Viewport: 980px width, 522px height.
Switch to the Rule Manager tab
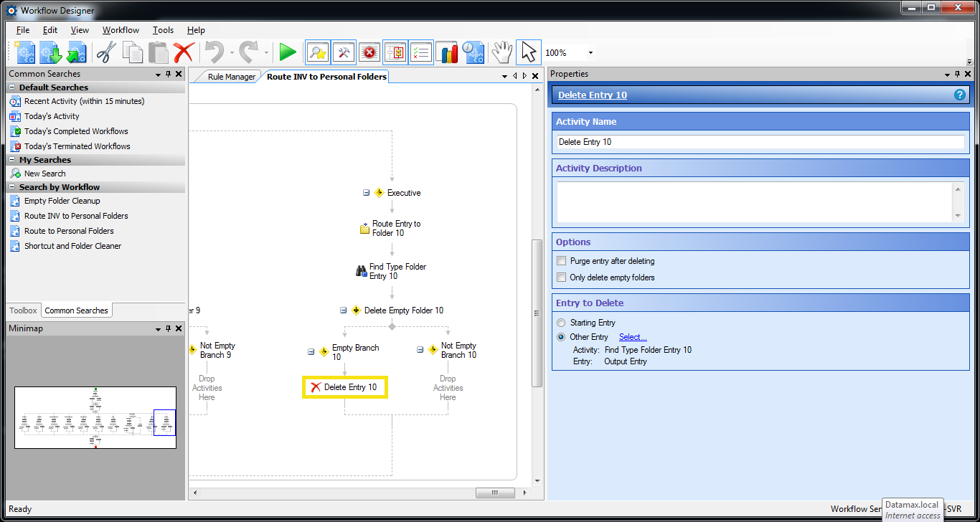click(231, 77)
